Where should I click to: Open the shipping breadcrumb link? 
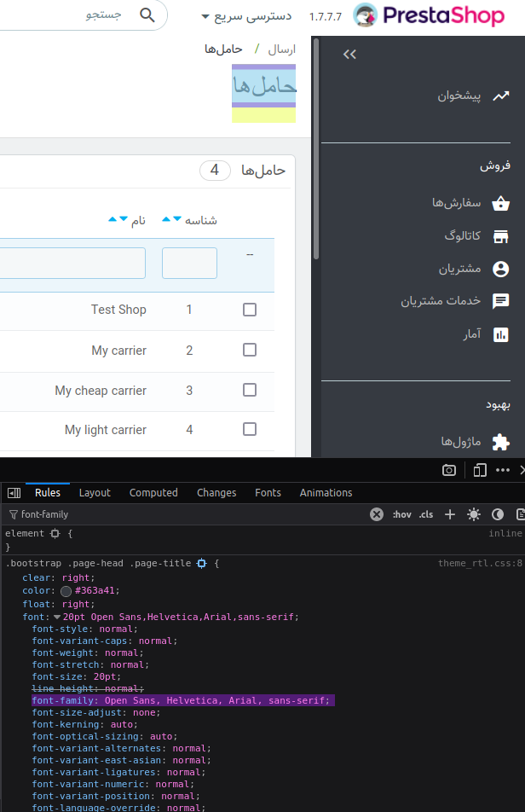pyautogui.click(x=282, y=49)
